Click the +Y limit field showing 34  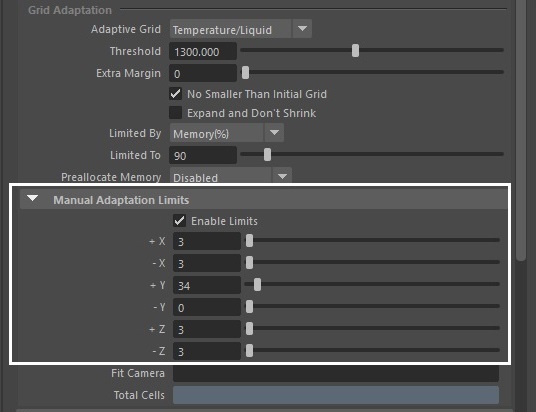207,285
